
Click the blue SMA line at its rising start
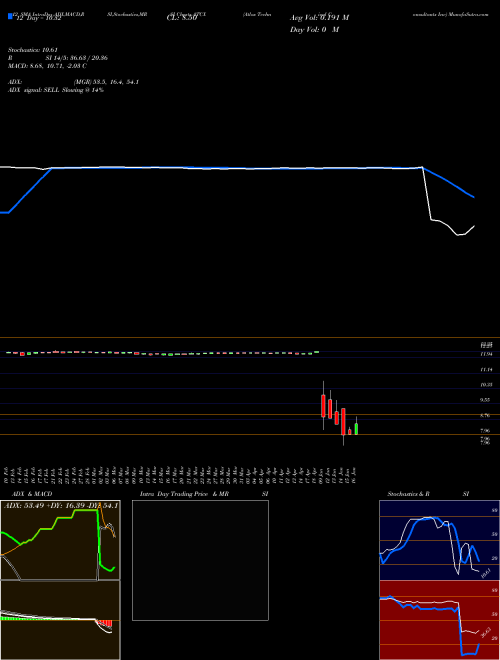click(8, 213)
